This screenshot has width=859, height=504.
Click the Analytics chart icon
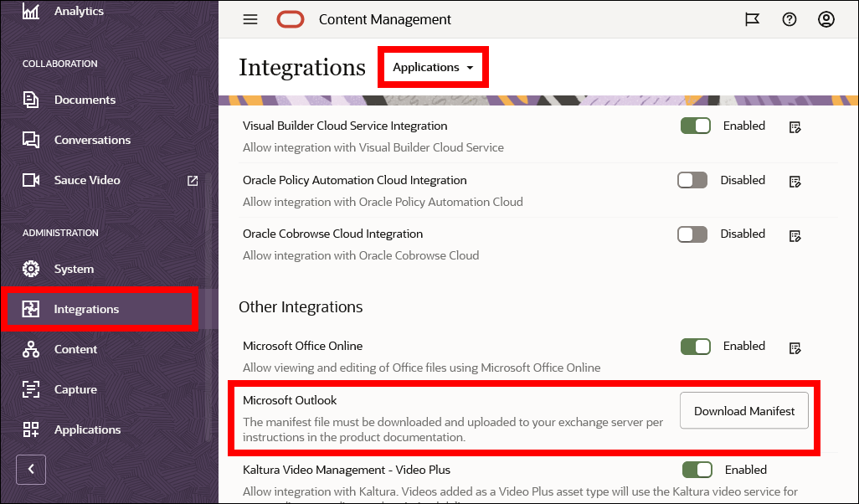coord(31,11)
